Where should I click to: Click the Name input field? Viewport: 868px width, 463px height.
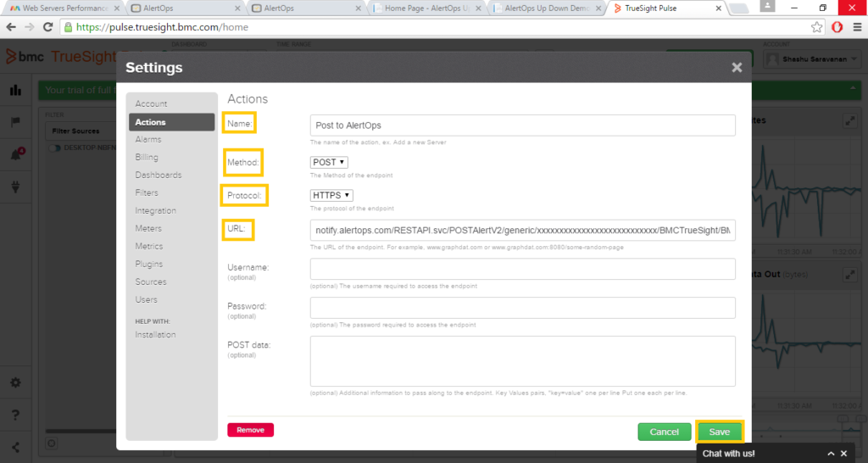pyautogui.click(x=522, y=126)
